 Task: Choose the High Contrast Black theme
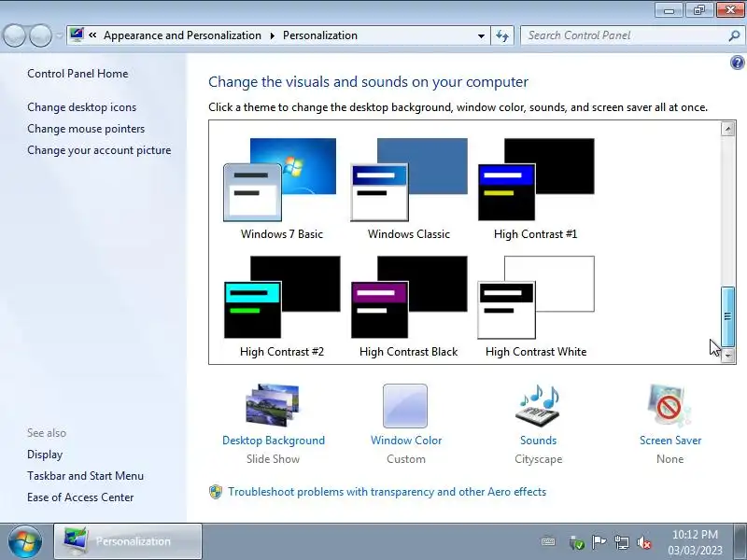point(409,307)
